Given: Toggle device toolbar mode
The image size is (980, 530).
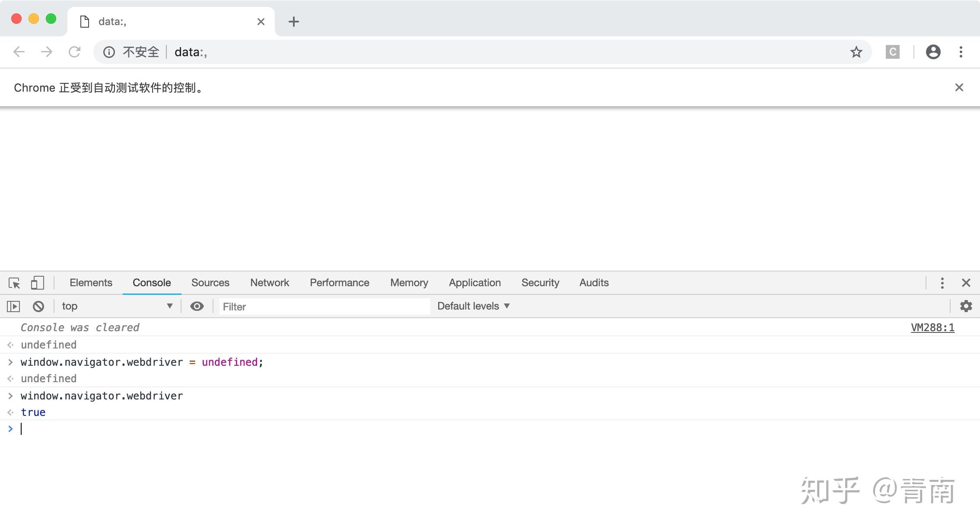Looking at the screenshot, I should pos(37,283).
